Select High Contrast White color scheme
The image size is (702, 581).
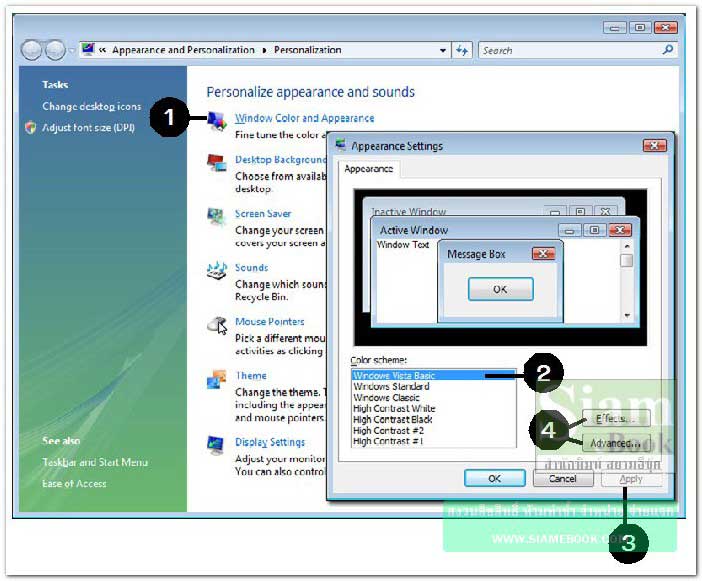pos(433,408)
